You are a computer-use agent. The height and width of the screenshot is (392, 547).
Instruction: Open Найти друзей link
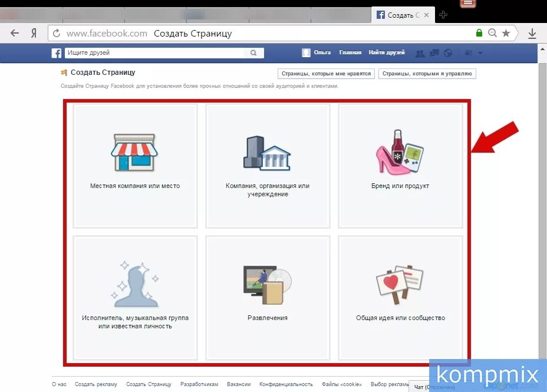[x=387, y=52]
